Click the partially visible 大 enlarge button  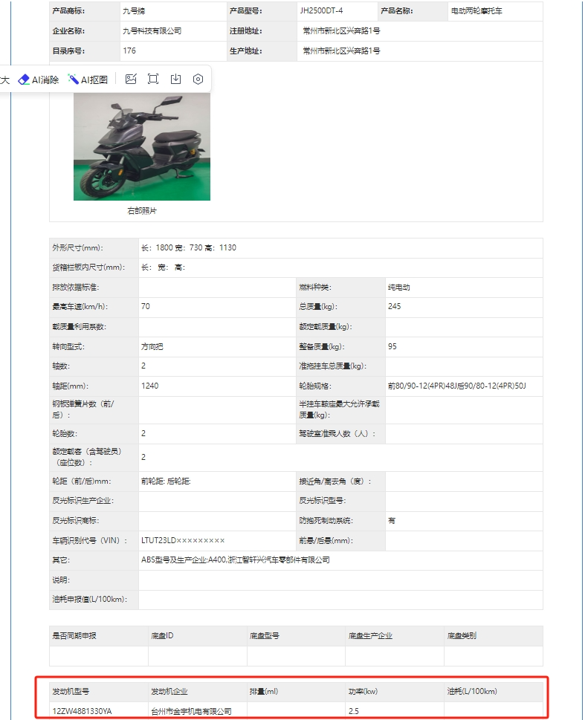coord(4,80)
